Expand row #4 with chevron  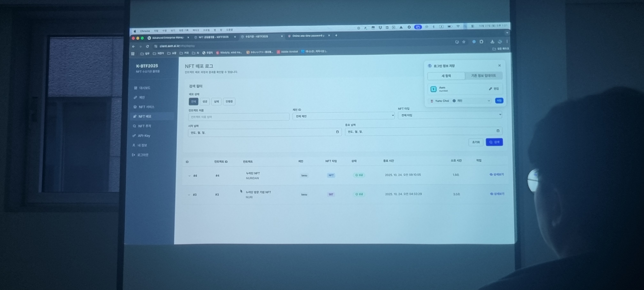[x=189, y=176]
